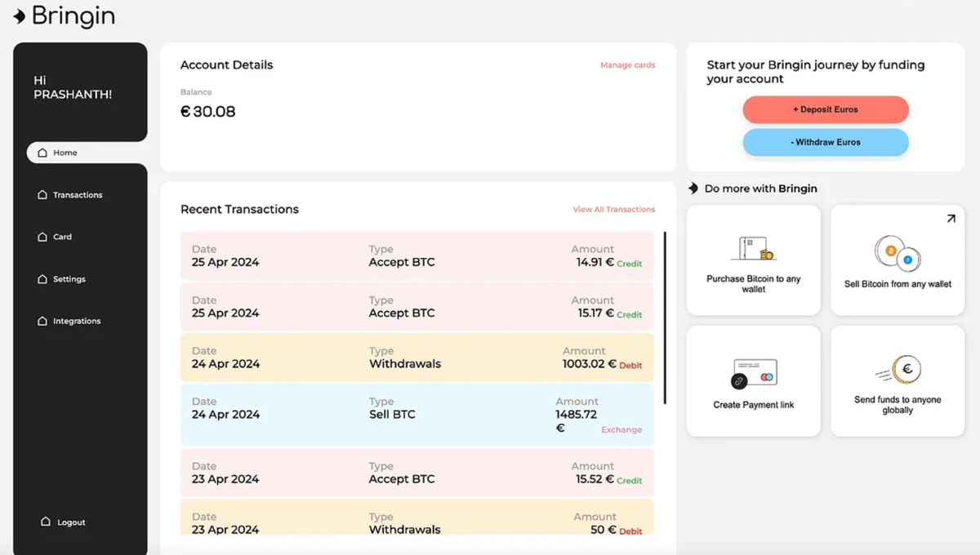Click the Settings sidebar icon
The height and width of the screenshot is (555, 980).
42,279
